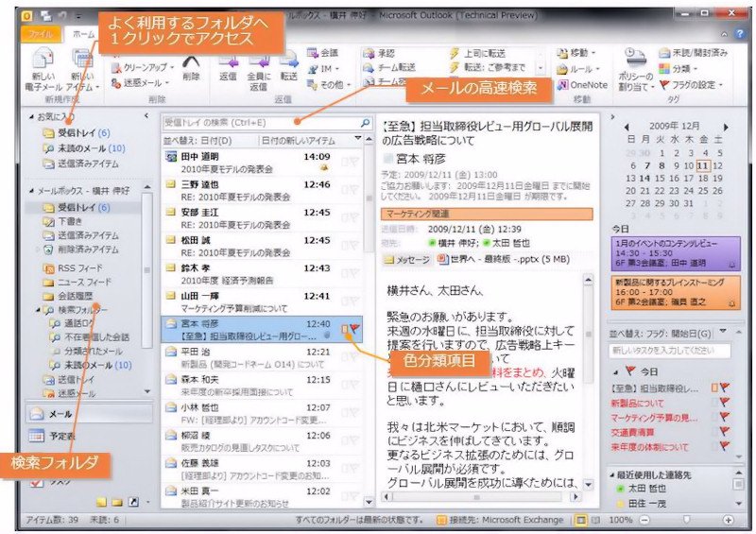The image size is (756, 534).
Task: Toggle flag on 三野 達也 message
Action: [355, 190]
